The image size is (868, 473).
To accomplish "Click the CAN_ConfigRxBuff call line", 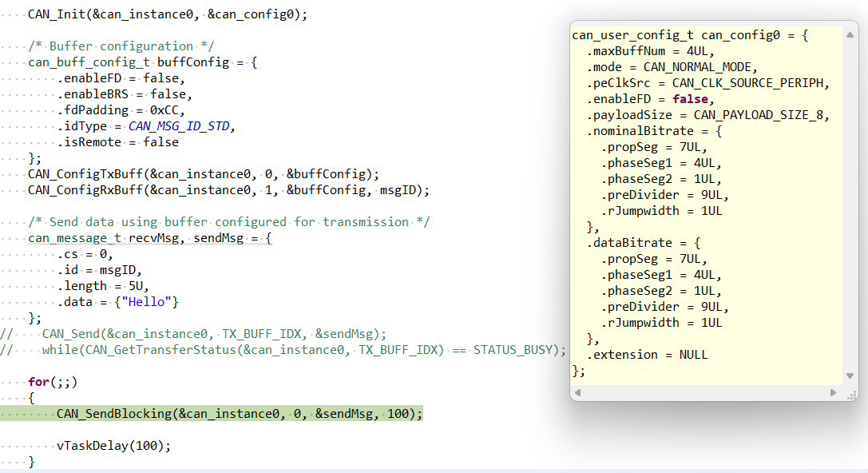I will [228, 190].
